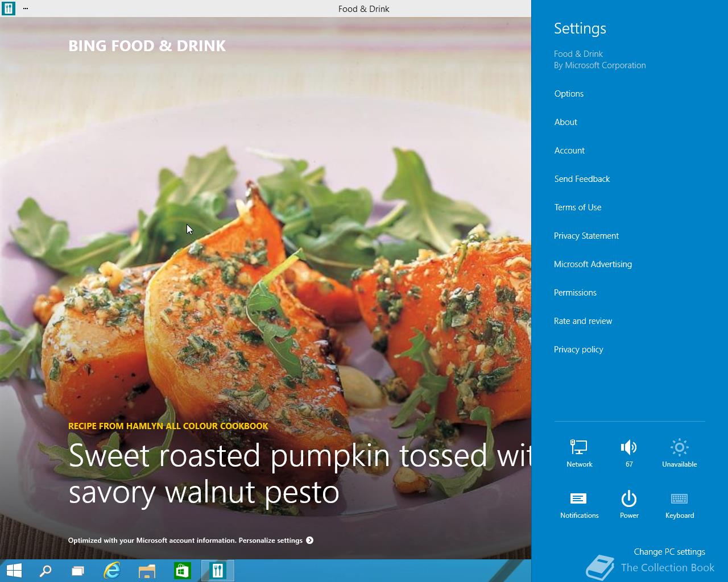Launch Internet Explorer from taskbar
Screen dimensions: 728x582
pyautogui.click(x=112, y=571)
